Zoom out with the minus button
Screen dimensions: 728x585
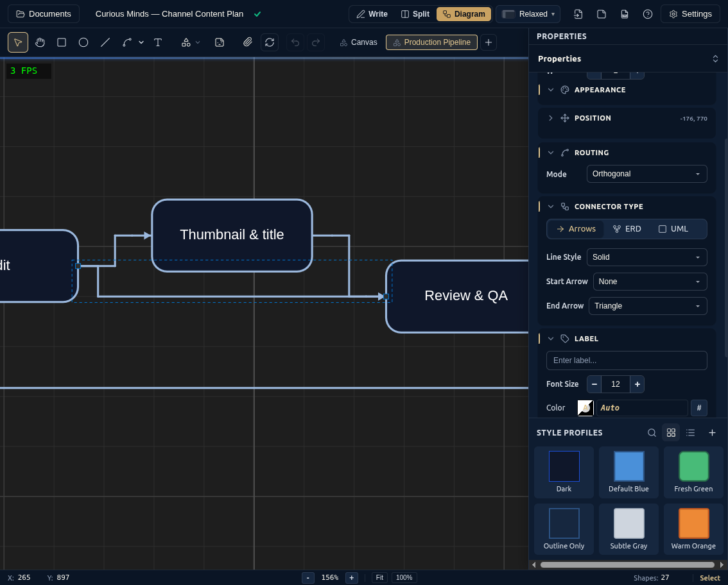308,577
